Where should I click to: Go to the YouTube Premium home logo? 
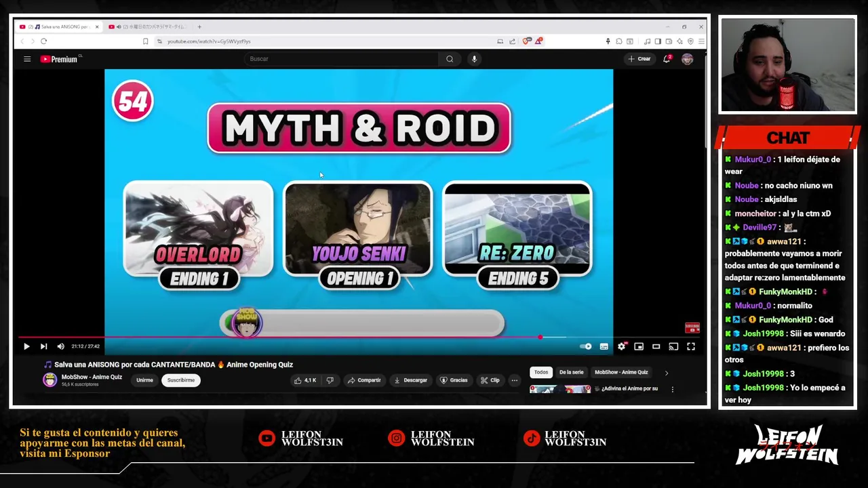pyautogui.click(x=60, y=59)
